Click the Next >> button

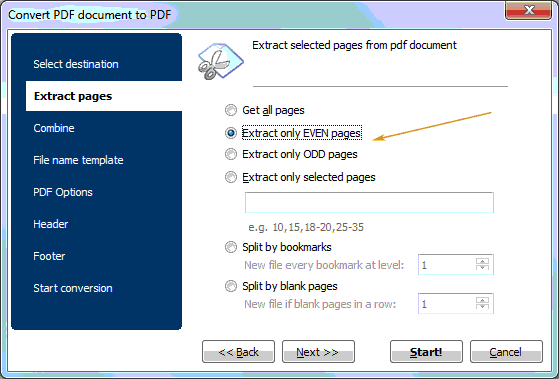(x=318, y=352)
